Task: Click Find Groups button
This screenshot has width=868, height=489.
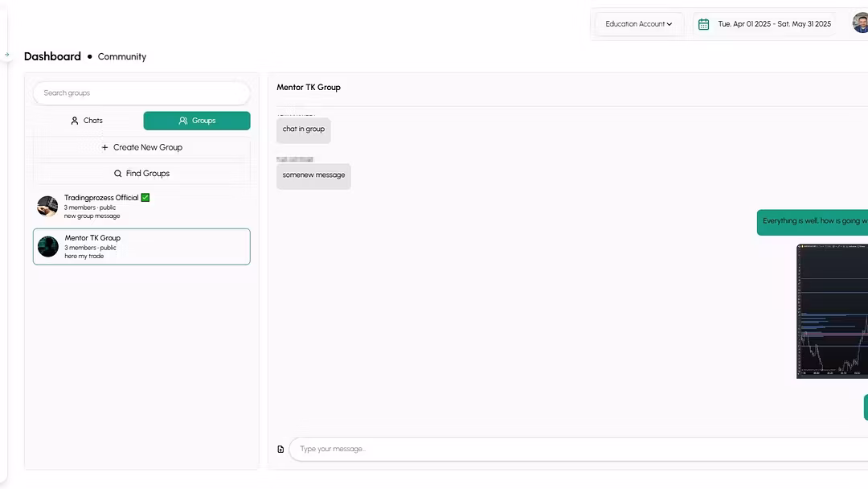Action: pyautogui.click(x=141, y=174)
